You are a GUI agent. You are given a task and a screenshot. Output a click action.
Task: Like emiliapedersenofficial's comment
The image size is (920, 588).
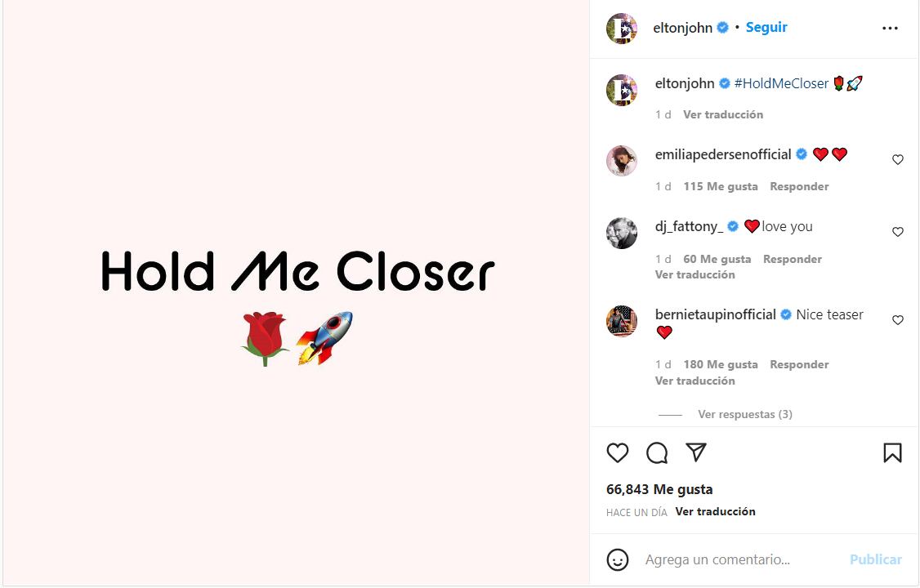897,160
